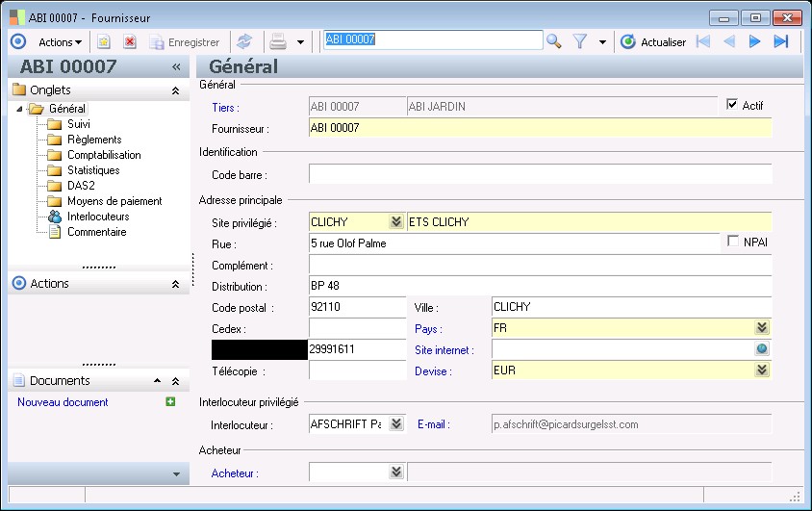Open the filter funnel icon
This screenshot has height=511, width=812.
pyautogui.click(x=580, y=41)
